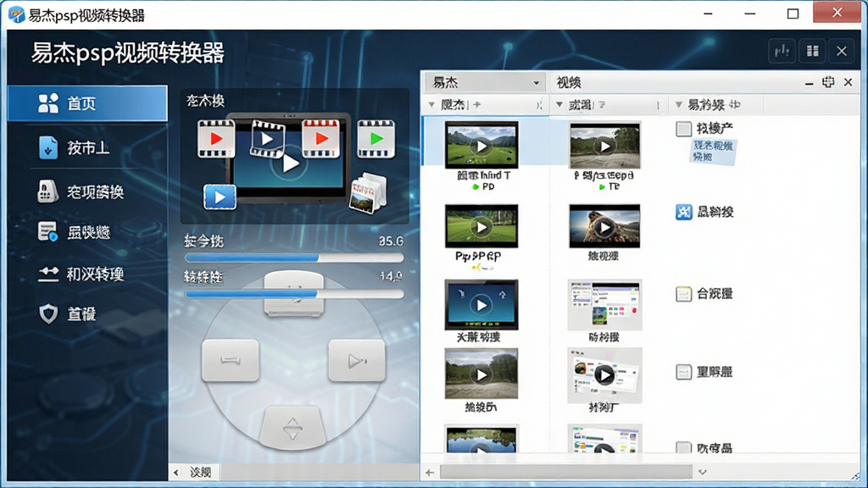
Task: Minimize the 视频 panel with its dash icon
Action: [x=809, y=84]
